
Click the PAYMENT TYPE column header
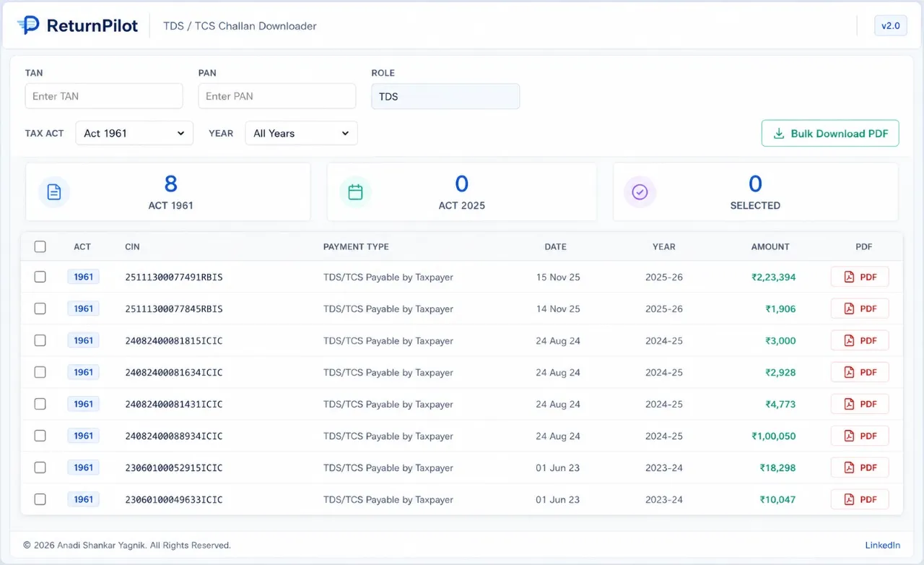pyautogui.click(x=356, y=246)
